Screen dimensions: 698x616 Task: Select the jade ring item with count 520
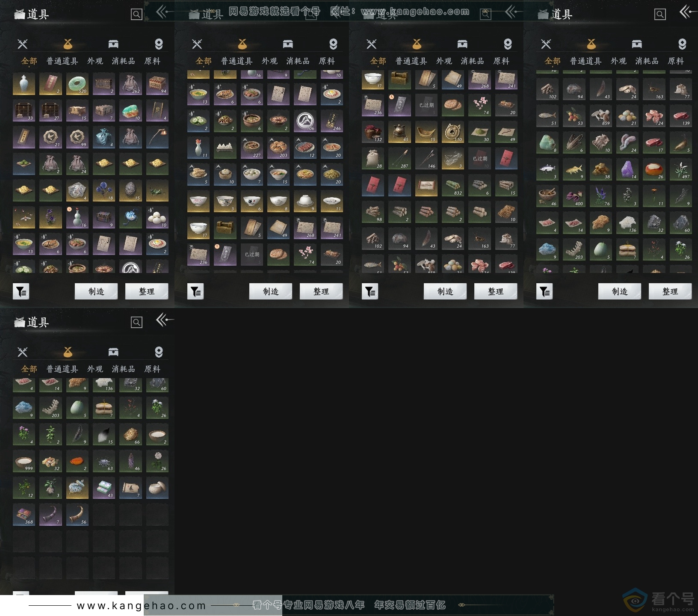(x=77, y=84)
